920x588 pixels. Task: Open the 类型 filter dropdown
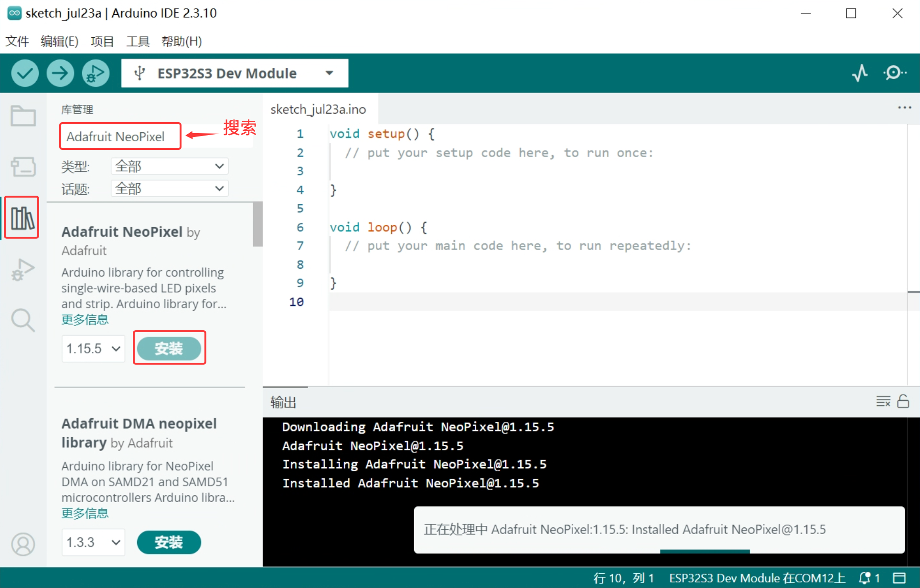(x=170, y=166)
